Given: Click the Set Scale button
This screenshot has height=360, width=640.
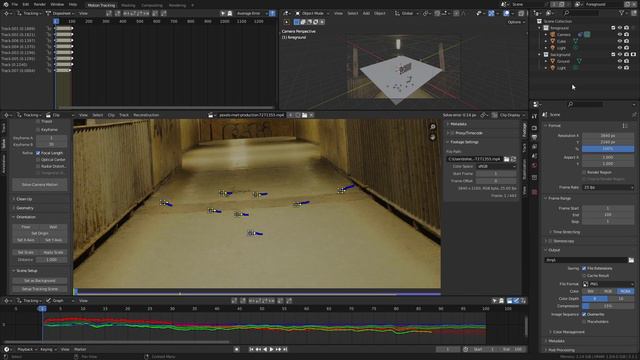Looking at the screenshot, I should click(26, 252).
